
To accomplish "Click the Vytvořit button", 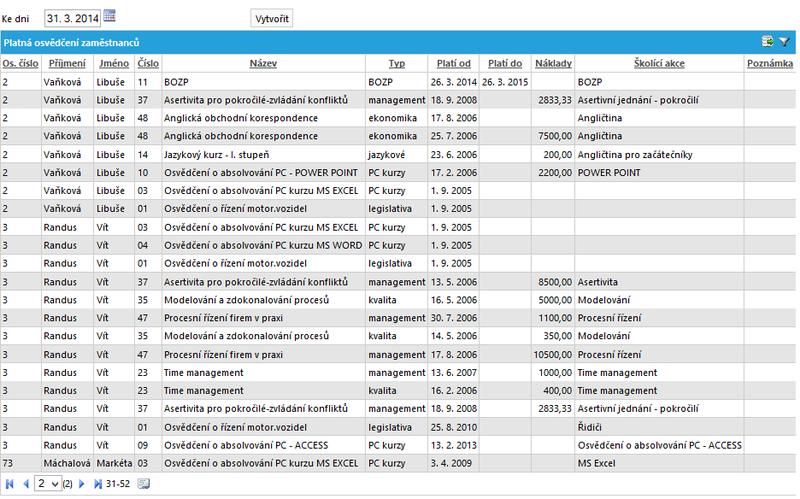I will coord(271,18).
